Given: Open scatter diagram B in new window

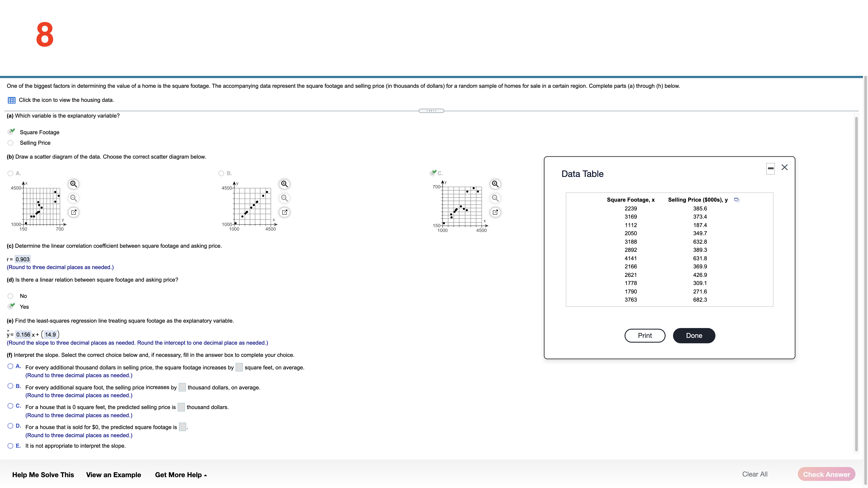Looking at the screenshot, I should click(x=284, y=212).
